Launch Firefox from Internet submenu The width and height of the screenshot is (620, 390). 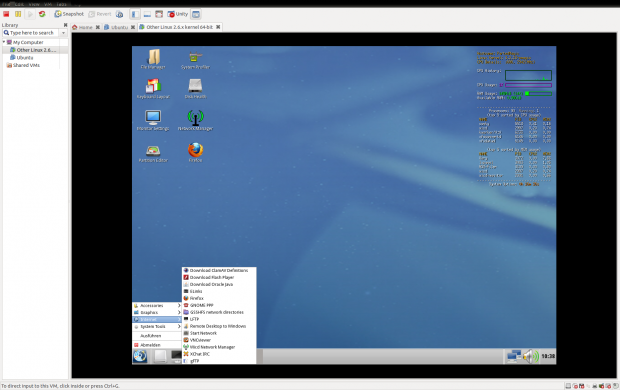[x=219, y=298]
